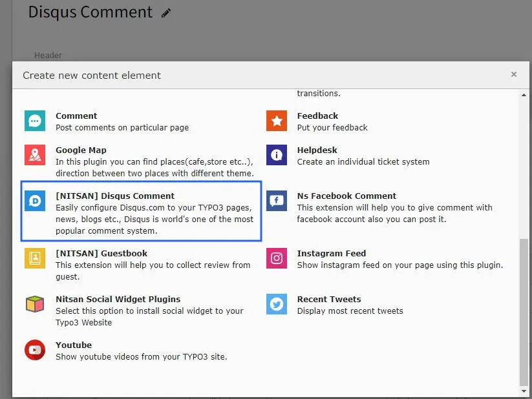Choose [NITSAN] Guestbook title

(101, 254)
